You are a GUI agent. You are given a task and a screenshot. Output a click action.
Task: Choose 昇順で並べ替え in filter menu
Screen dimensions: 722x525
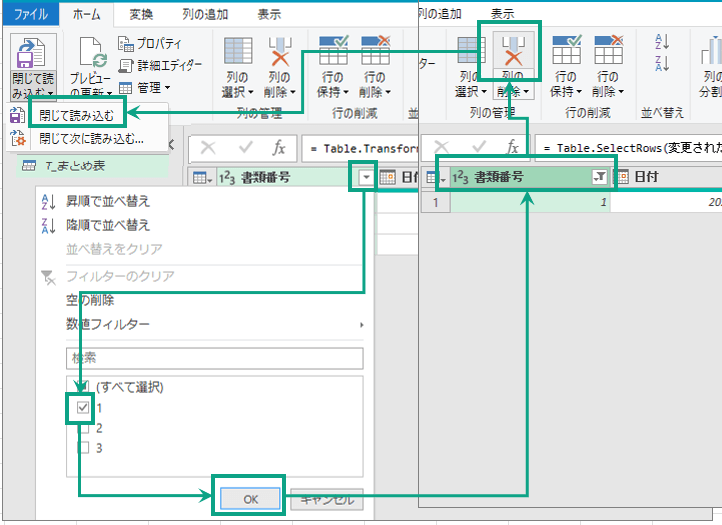click(x=108, y=201)
